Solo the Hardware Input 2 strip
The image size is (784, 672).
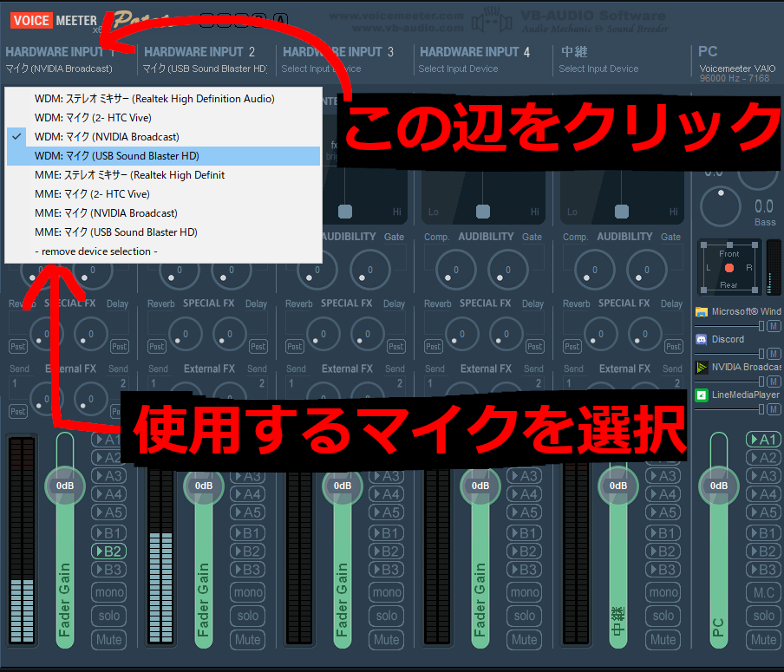pos(248,616)
